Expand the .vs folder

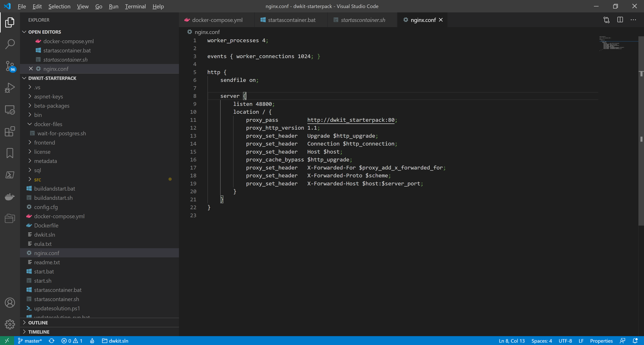pyautogui.click(x=99, y=87)
